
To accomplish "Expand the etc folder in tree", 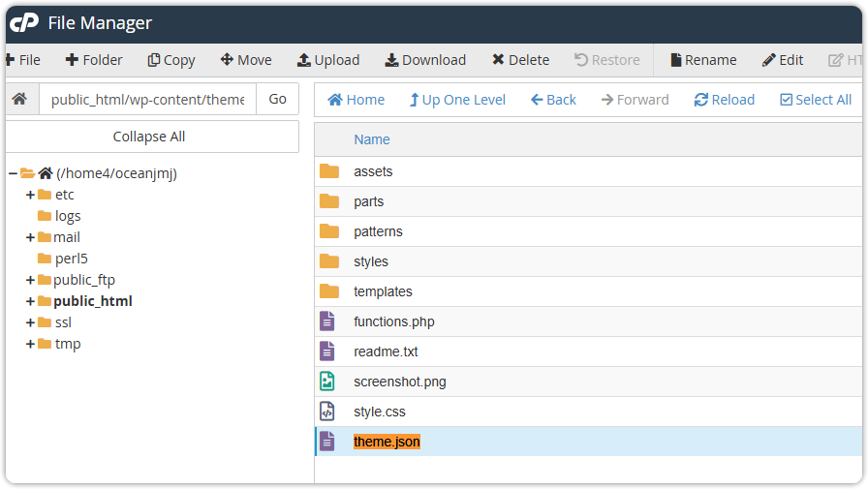I will (30, 195).
